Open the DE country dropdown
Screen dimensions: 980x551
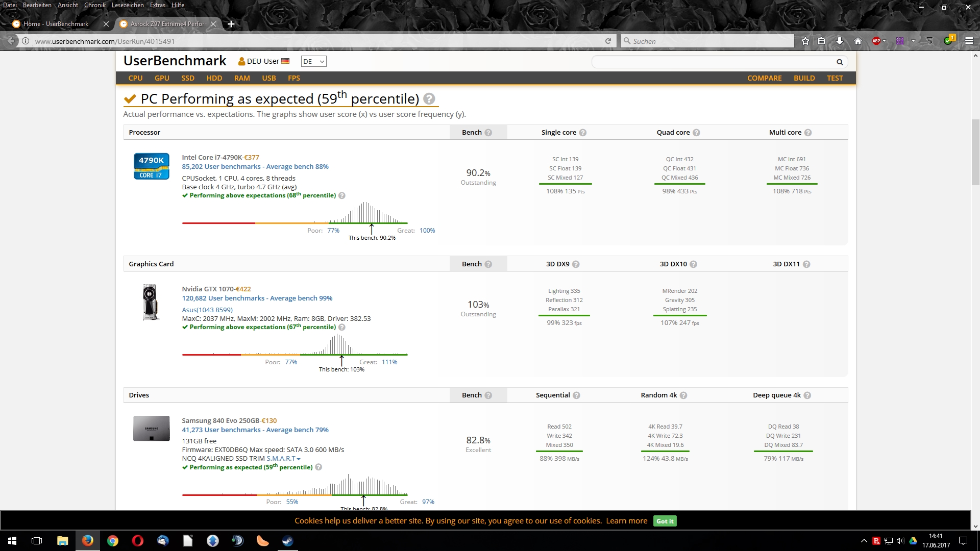313,62
